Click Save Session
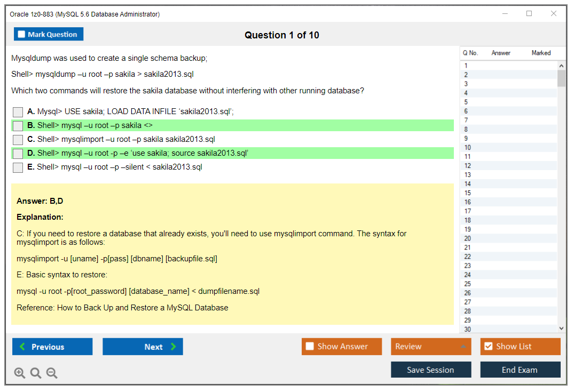 (431, 369)
